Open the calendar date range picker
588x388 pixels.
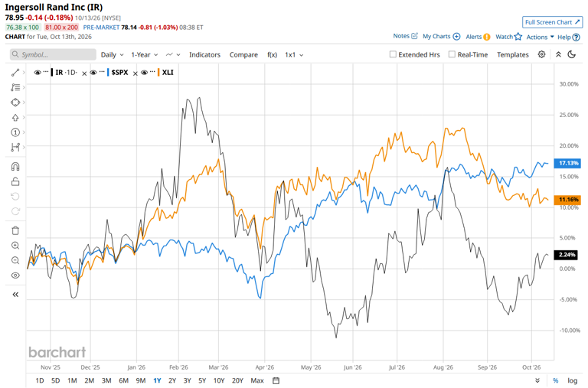pos(276,380)
